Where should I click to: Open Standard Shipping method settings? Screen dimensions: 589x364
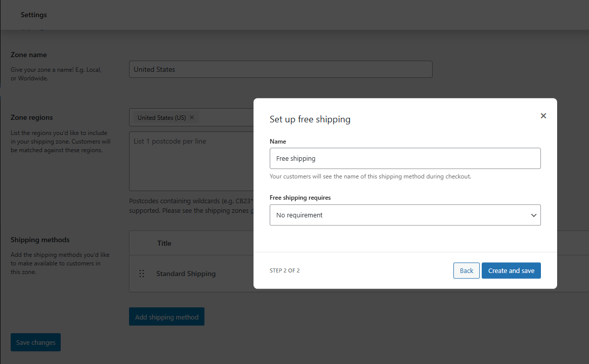[x=186, y=274]
